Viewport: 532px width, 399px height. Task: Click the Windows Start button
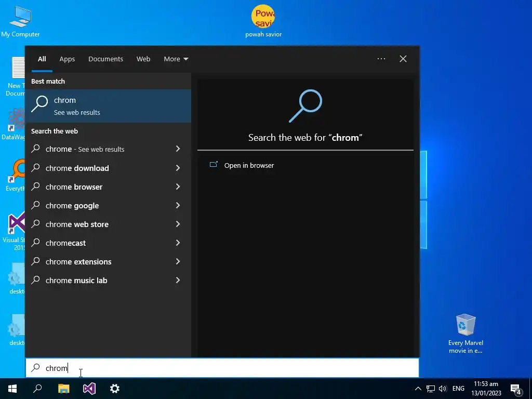(x=12, y=389)
